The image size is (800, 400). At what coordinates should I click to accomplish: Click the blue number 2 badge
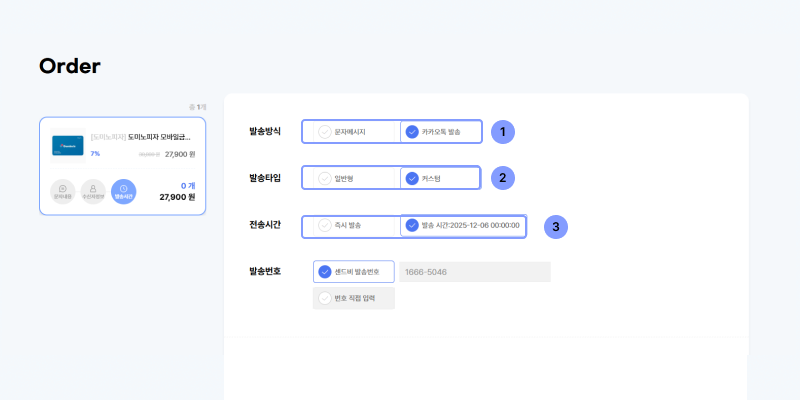click(503, 178)
